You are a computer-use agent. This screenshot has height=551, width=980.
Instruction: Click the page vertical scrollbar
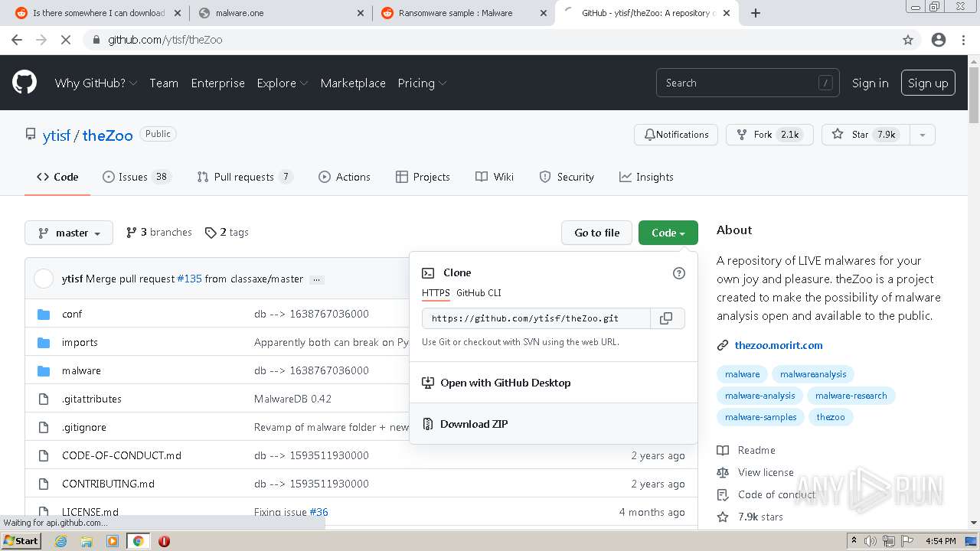(x=974, y=291)
